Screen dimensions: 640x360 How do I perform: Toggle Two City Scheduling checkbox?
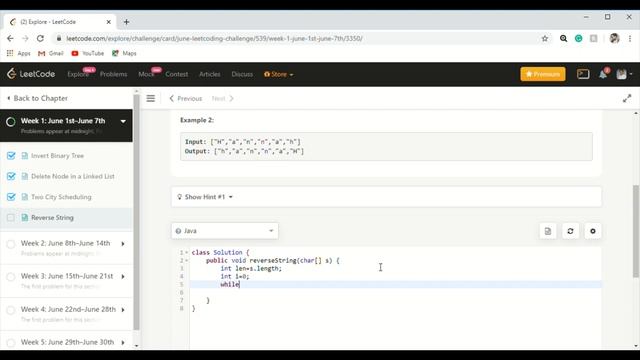coord(11,197)
